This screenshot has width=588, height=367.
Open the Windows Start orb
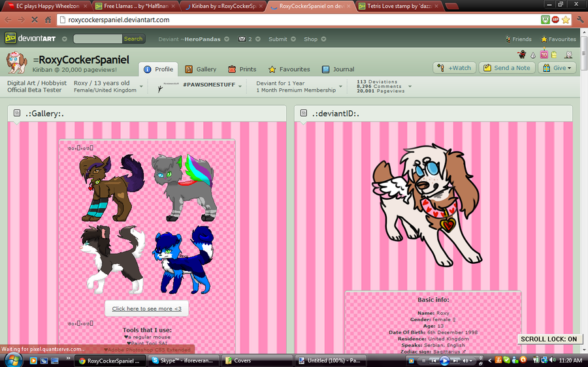[x=12, y=360]
